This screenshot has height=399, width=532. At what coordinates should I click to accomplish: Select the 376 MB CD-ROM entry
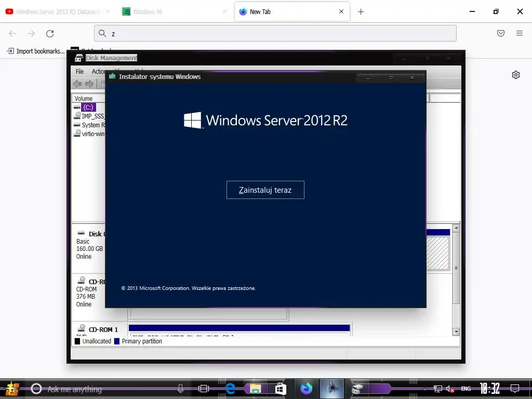pyautogui.click(x=89, y=293)
